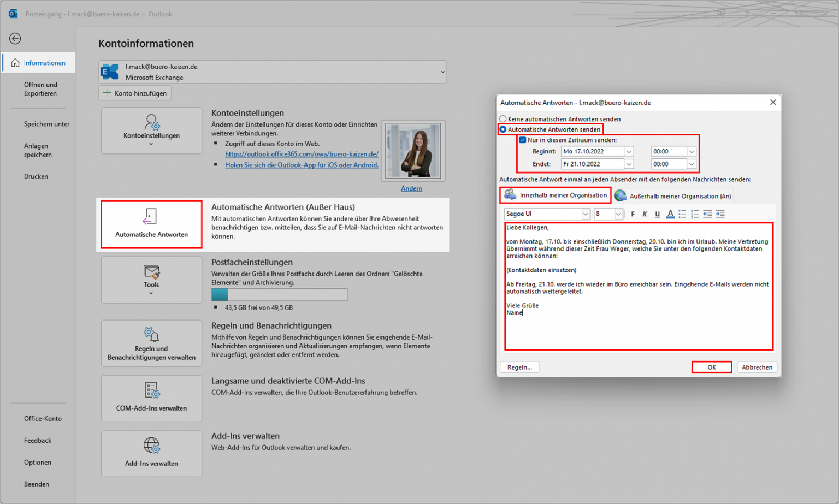Image resolution: width=839 pixels, height=504 pixels.
Task: Decrease indent of the message text
Action: (707, 214)
